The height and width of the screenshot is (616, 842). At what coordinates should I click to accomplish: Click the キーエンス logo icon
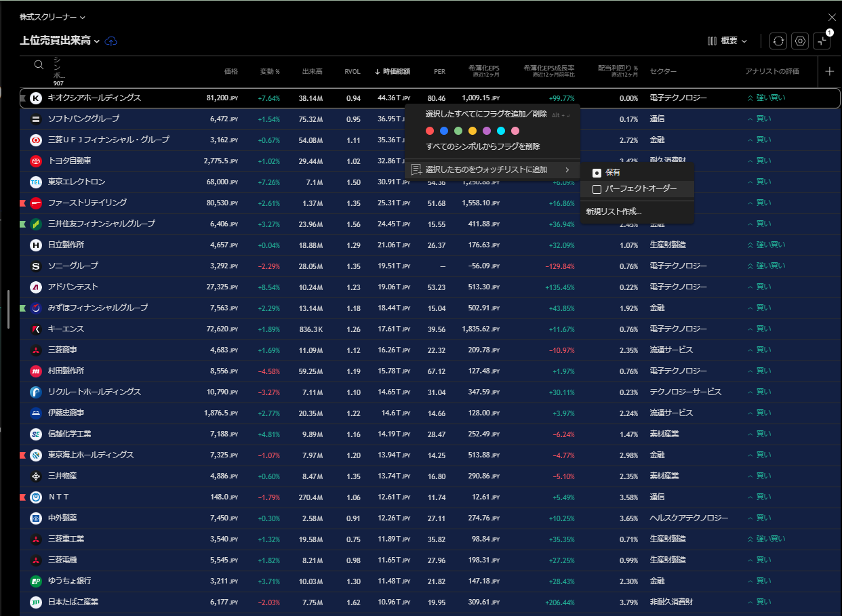(x=36, y=329)
